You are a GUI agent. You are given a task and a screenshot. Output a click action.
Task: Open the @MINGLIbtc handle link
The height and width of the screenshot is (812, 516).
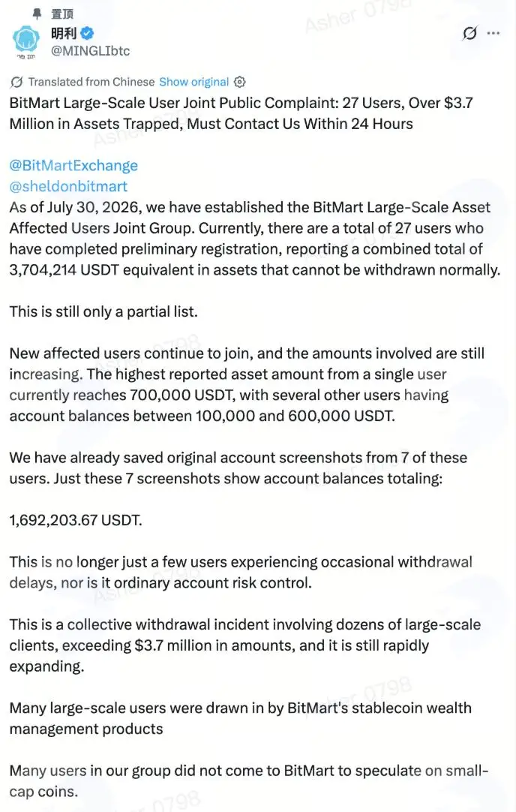[x=90, y=51]
